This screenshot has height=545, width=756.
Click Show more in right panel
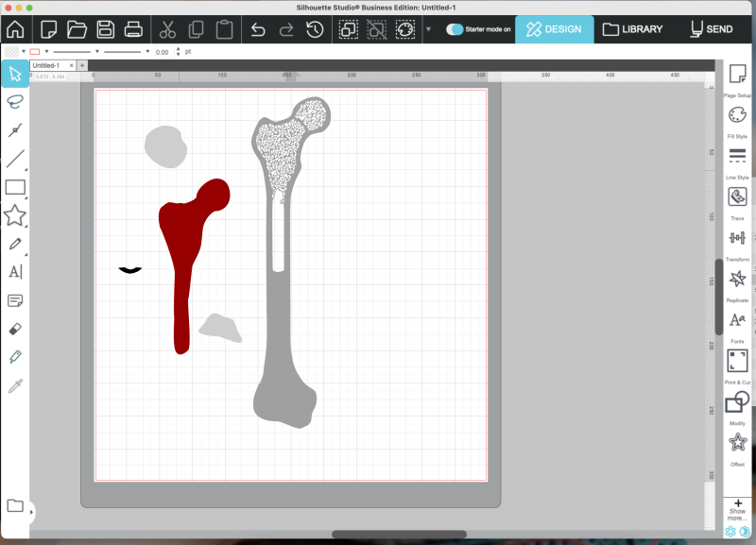pos(737,510)
